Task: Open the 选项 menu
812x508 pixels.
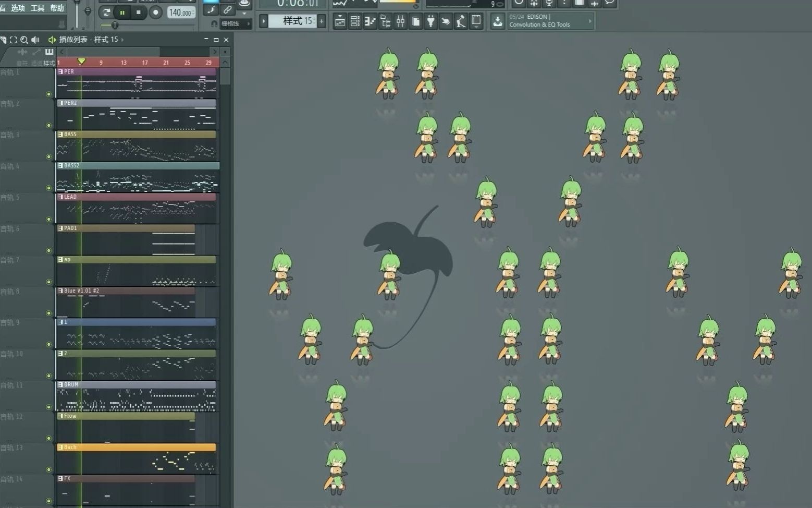Action: tap(18, 8)
